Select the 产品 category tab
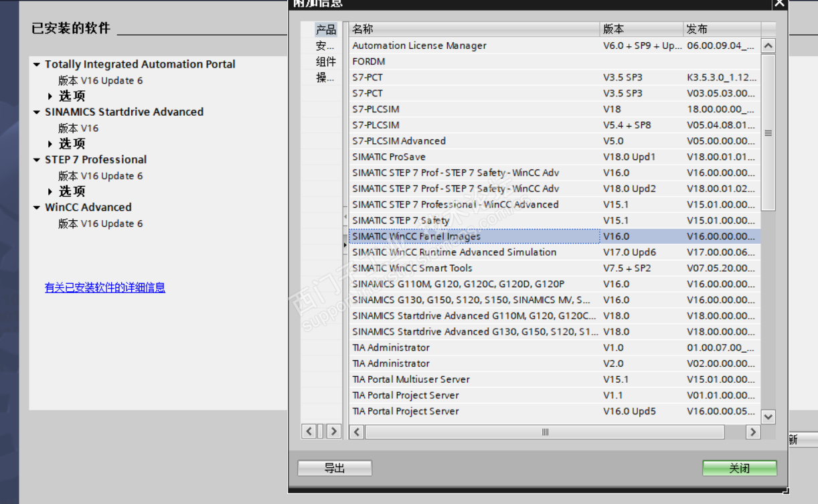 [x=326, y=29]
